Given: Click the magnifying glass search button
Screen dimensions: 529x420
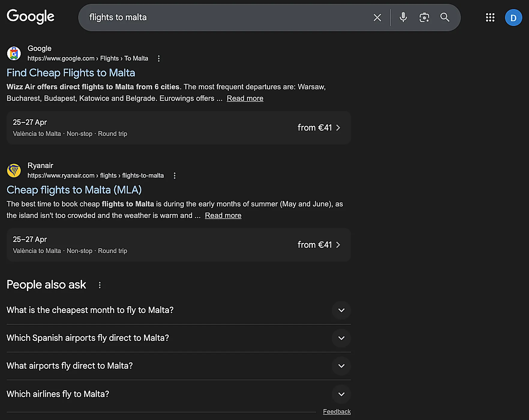Looking at the screenshot, I should tap(445, 17).
